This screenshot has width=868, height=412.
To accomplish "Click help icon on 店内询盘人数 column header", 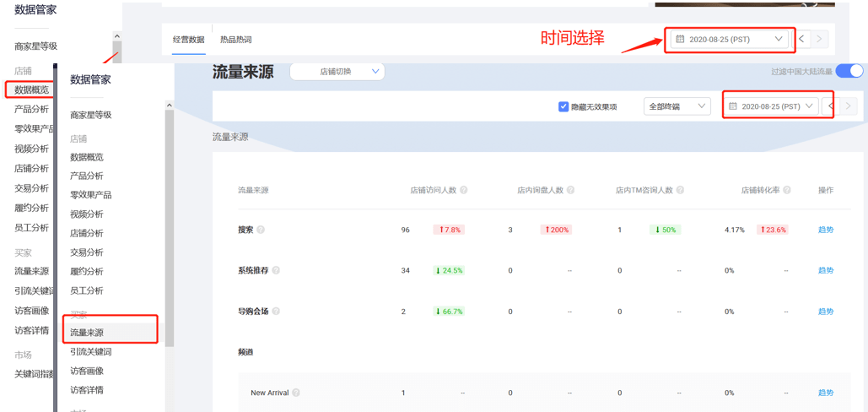I will tap(571, 190).
